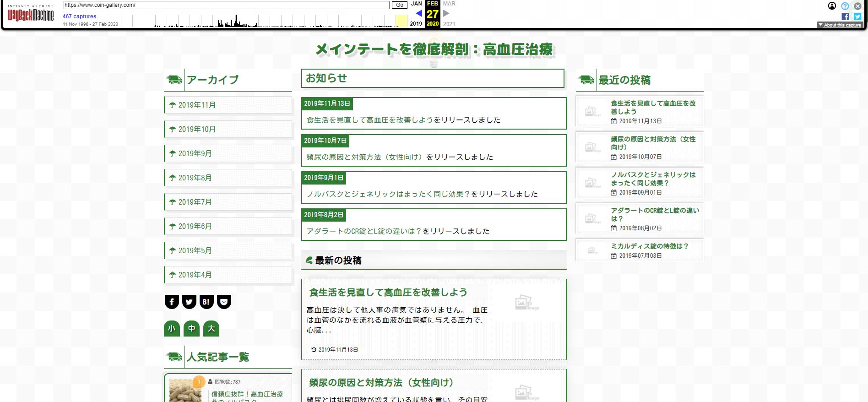Open the 2019年11月 archive entry
This screenshot has height=402, width=868.
197,105
